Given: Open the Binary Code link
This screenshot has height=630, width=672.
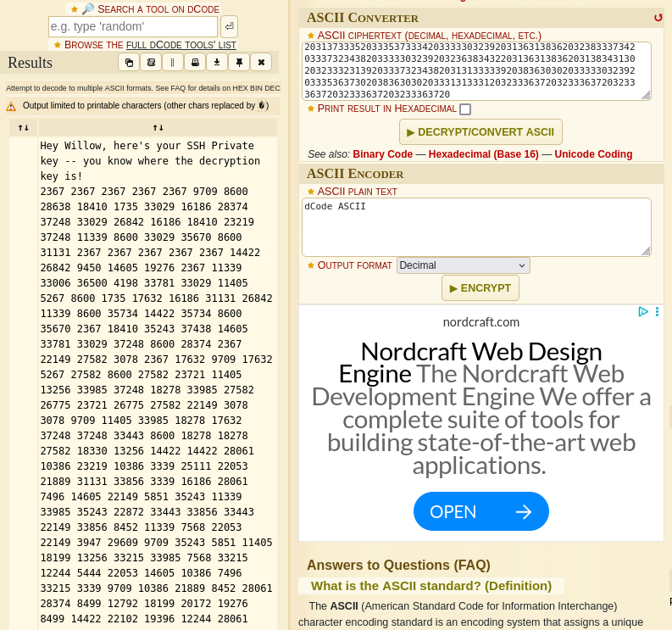Looking at the screenshot, I should coord(382,154).
